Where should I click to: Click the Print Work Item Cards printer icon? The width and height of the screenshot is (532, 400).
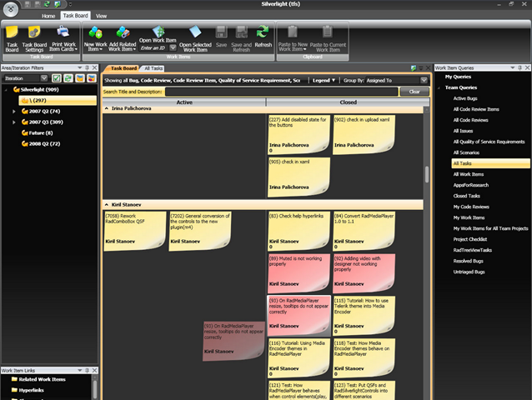click(63, 32)
